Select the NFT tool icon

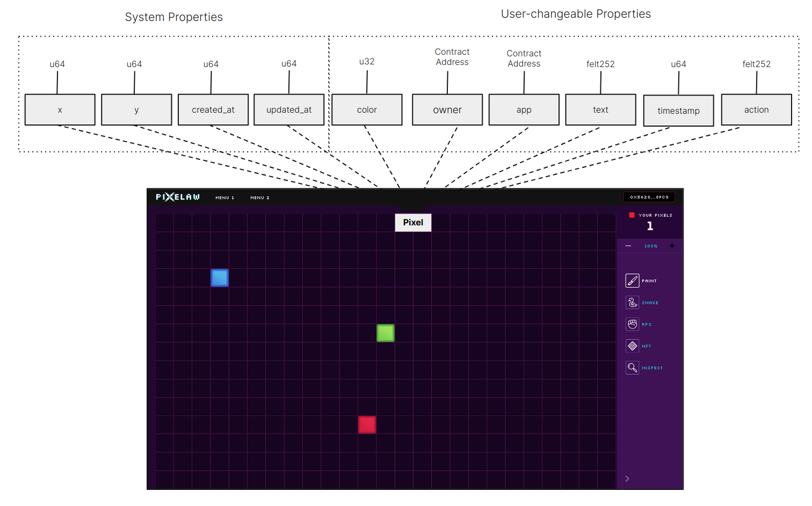pyautogui.click(x=632, y=346)
